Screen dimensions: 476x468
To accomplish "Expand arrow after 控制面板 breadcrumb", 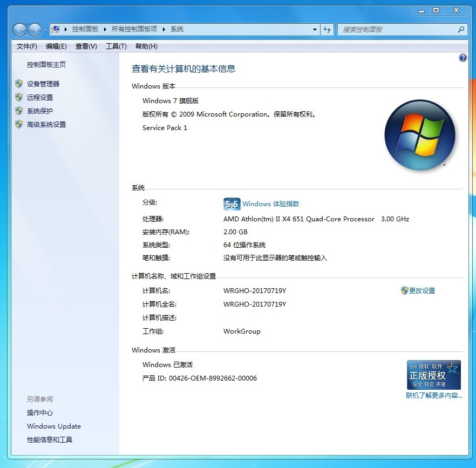I will (105, 30).
